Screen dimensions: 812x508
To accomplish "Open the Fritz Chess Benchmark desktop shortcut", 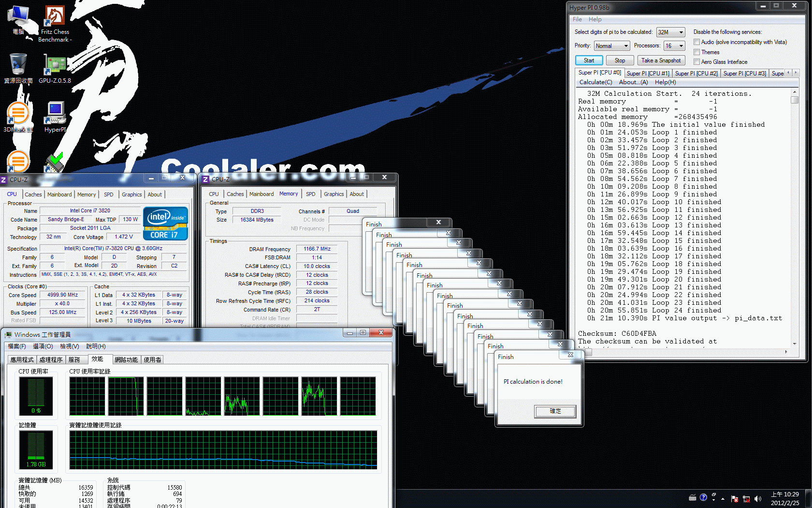I will coord(55,24).
